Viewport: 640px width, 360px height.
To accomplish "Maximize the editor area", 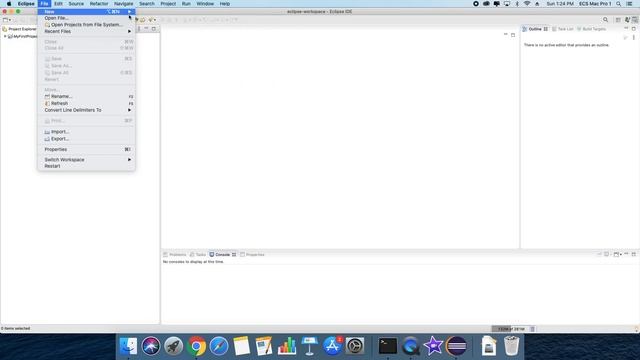I will [x=513, y=35].
